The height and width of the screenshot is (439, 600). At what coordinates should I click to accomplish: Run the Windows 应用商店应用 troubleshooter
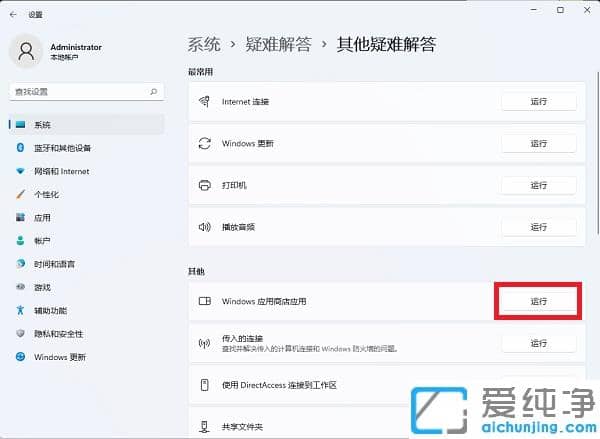click(538, 301)
